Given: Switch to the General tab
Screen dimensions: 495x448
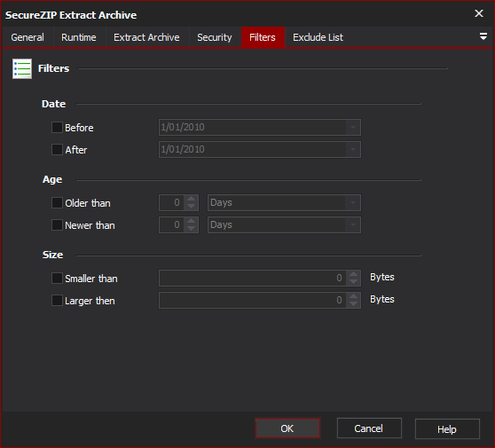Looking at the screenshot, I should click(27, 37).
